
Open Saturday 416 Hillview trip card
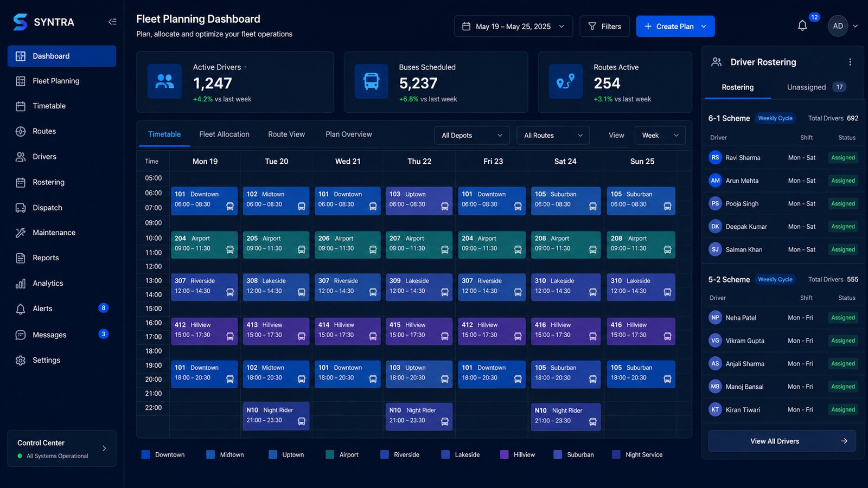(565, 331)
